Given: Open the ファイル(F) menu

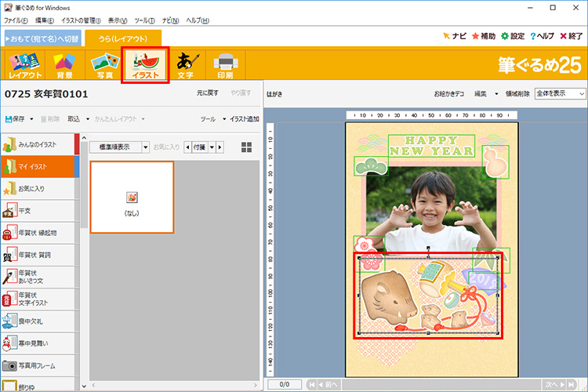Looking at the screenshot, I should pos(16,20).
